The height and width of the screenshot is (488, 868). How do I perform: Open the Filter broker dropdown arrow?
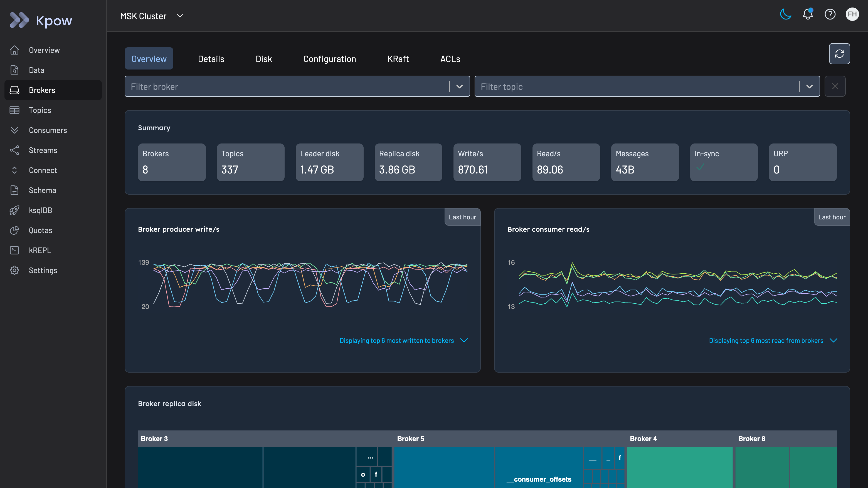tap(459, 86)
